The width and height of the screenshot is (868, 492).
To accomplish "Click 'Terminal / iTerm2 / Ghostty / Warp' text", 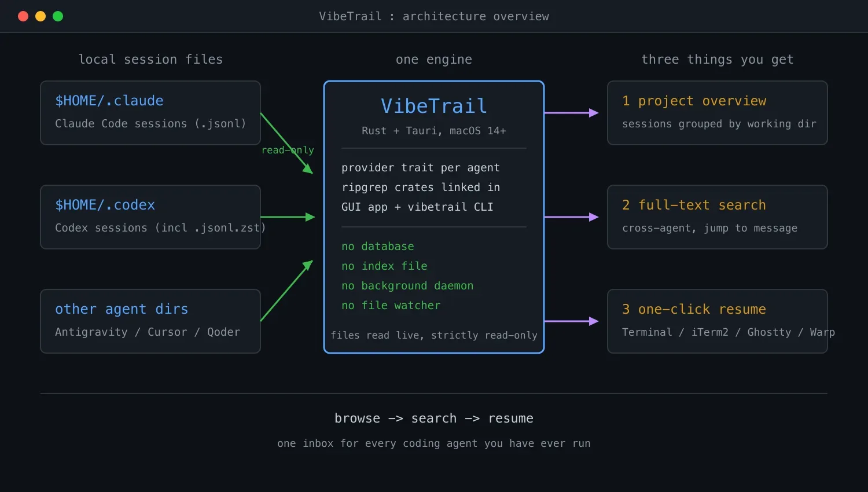I will tap(729, 332).
